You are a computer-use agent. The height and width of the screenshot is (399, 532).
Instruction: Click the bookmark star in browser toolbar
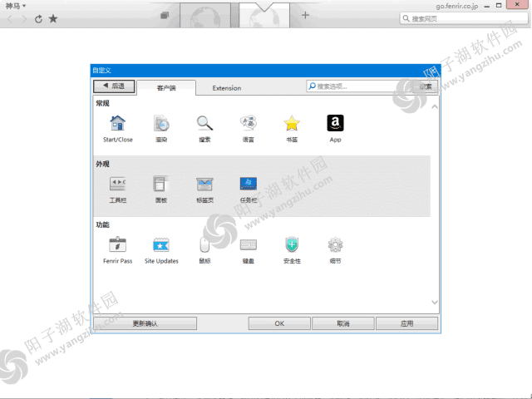coord(53,18)
